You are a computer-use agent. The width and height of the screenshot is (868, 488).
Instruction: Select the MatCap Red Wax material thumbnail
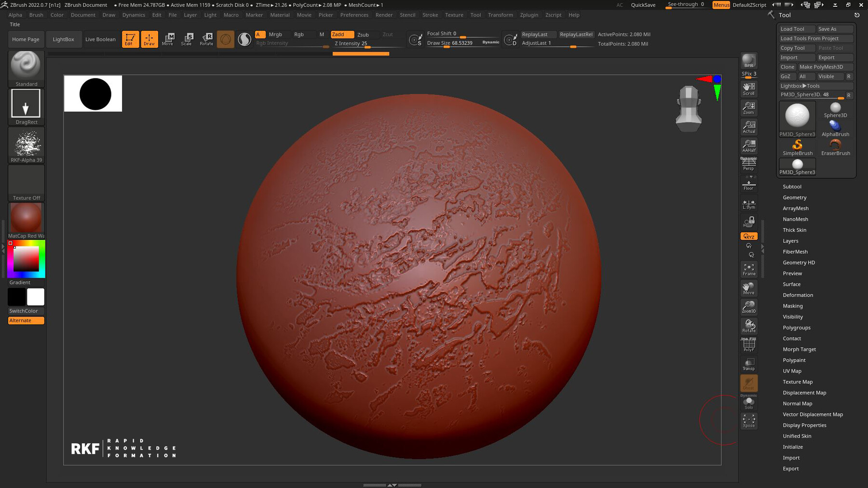26,218
